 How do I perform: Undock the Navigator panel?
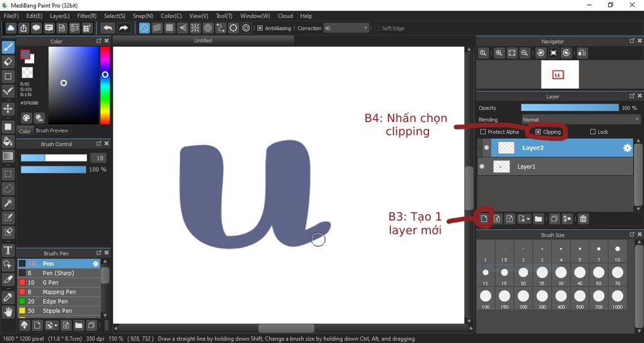pos(632,41)
